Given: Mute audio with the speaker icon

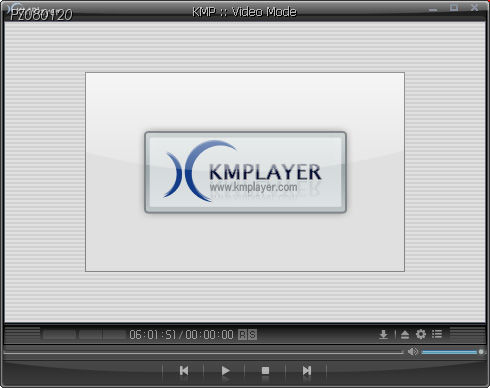Looking at the screenshot, I should coord(412,352).
